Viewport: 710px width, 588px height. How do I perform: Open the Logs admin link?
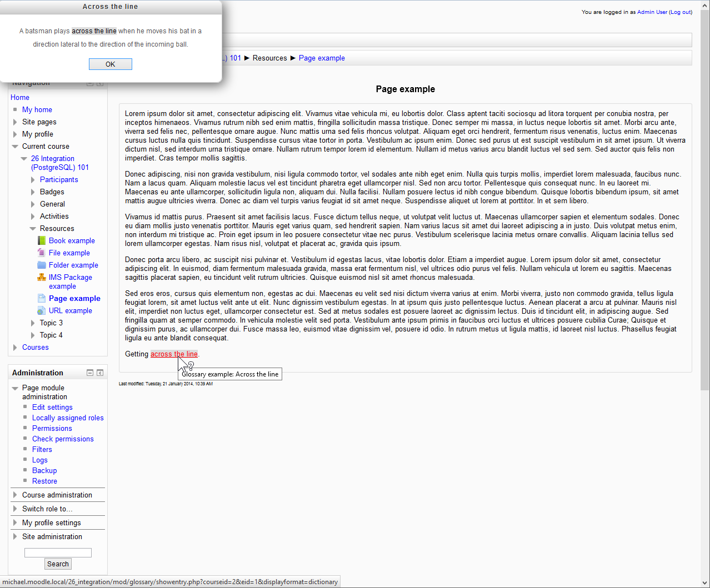click(x=40, y=460)
